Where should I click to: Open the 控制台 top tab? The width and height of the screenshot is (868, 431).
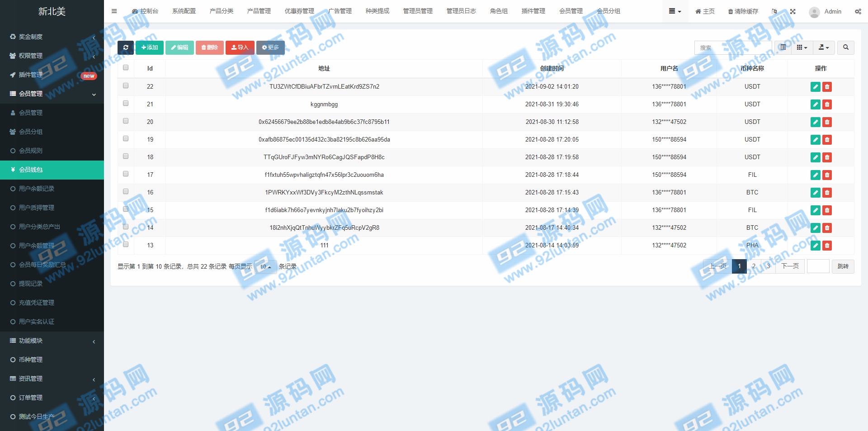point(145,11)
